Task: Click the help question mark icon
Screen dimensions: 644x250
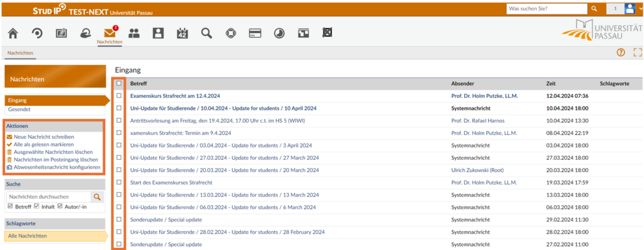Action: pyautogui.click(x=621, y=52)
